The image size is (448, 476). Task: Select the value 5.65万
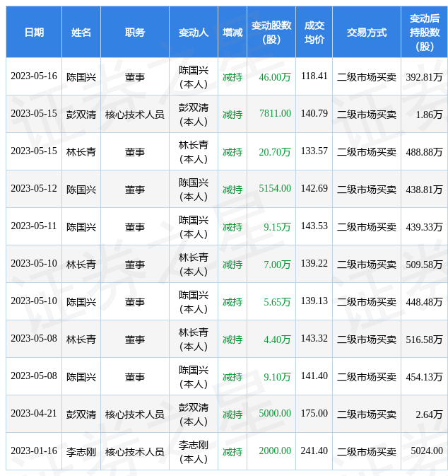pyautogui.click(x=277, y=302)
